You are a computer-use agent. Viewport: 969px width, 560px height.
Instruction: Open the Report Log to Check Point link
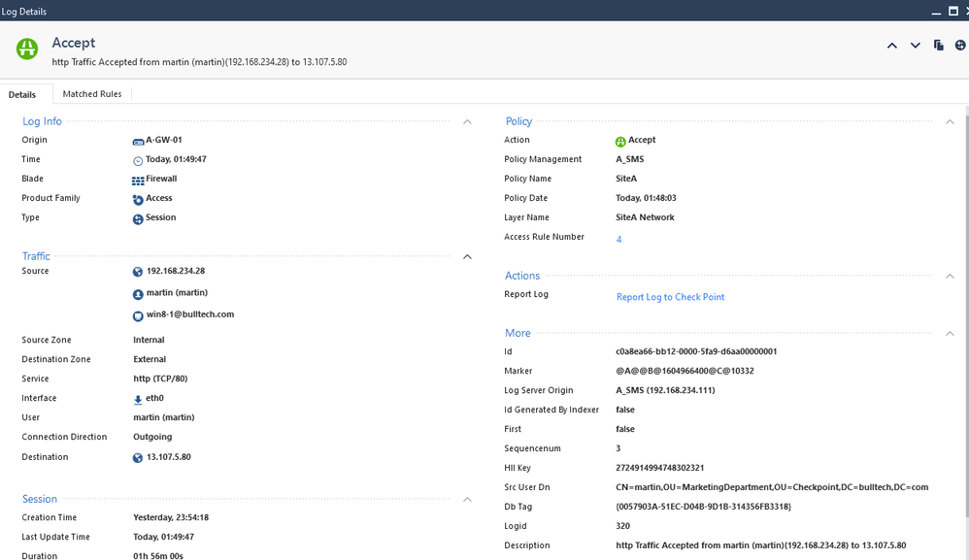click(670, 297)
